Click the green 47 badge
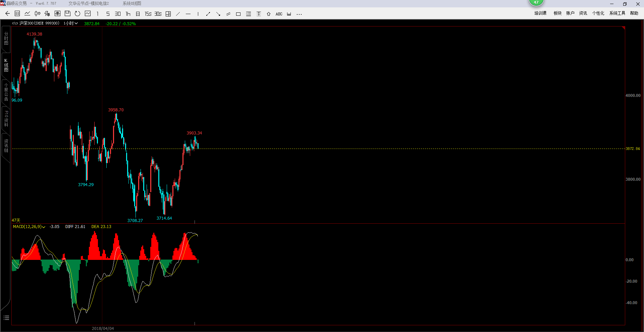 point(536,2)
